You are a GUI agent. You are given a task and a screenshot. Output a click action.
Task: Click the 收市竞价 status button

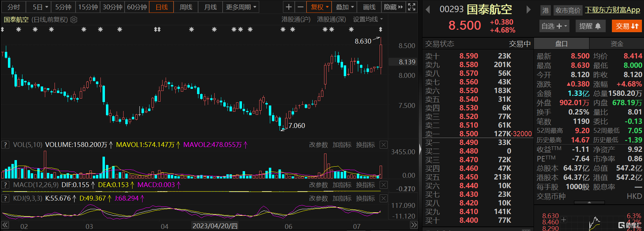568,10
